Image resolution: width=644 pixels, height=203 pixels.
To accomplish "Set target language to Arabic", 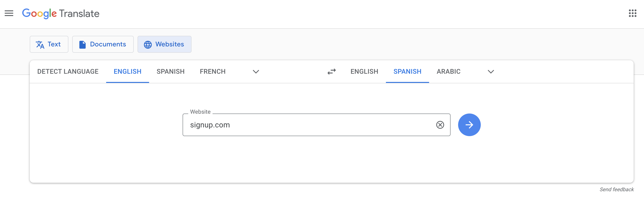I will 448,72.
